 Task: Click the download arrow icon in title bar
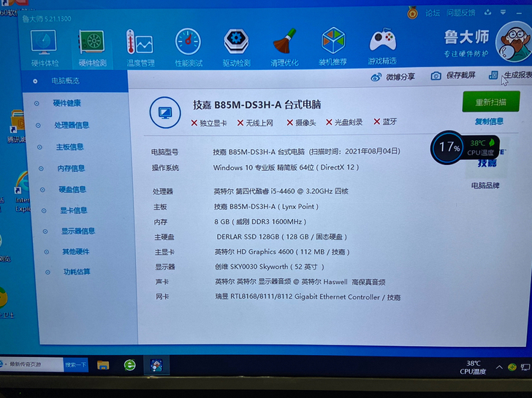pos(488,12)
